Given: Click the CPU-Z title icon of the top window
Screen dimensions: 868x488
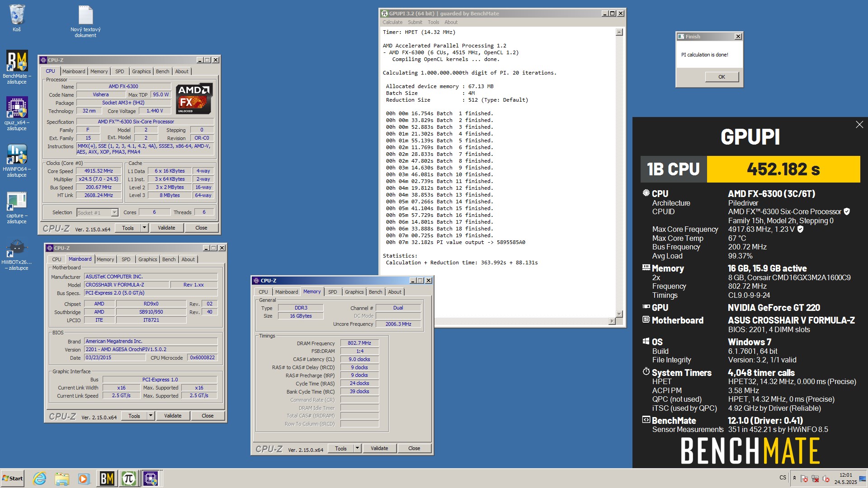Looking at the screenshot, I should pyautogui.click(x=43, y=60).
